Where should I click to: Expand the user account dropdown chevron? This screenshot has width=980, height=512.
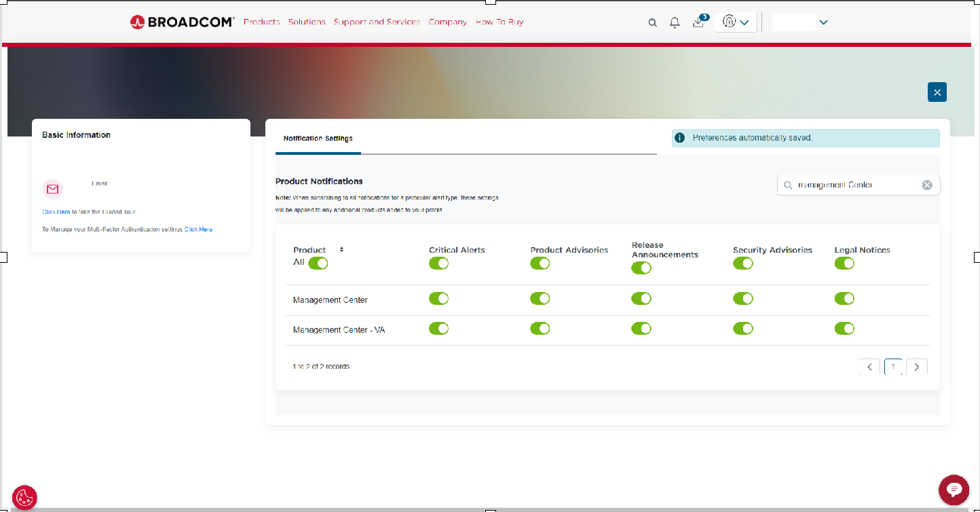(823, 22)
